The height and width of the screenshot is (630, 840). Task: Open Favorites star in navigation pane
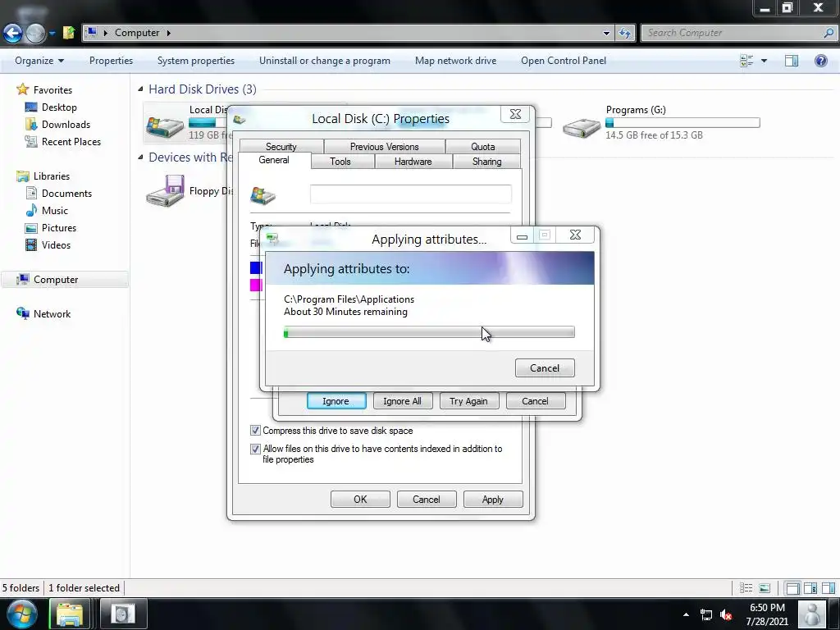pos(22,89)
